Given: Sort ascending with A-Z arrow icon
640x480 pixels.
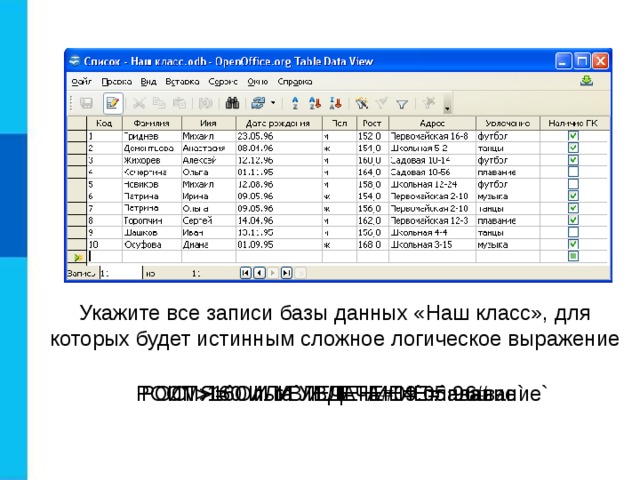Looking at the screenshot, I should [x=315, y=103].
